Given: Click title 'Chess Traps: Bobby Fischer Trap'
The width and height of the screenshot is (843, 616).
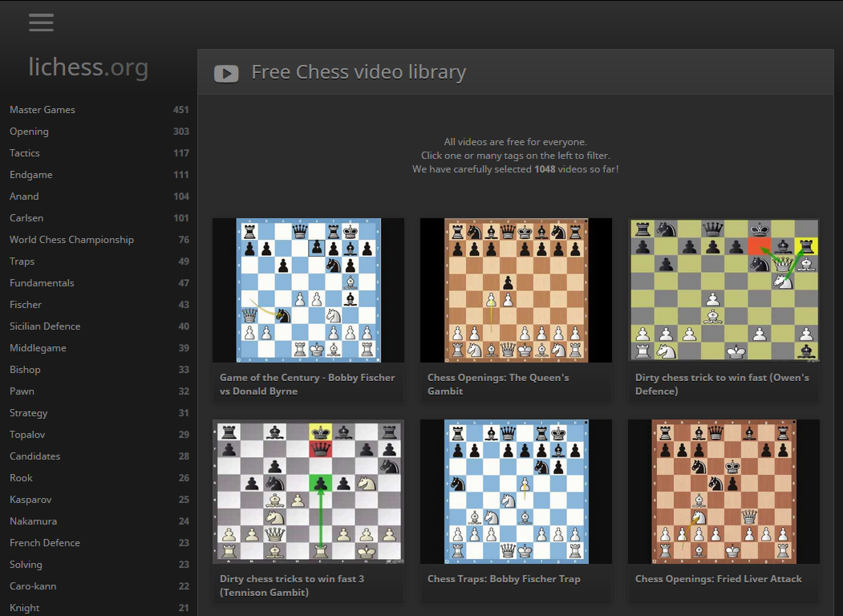Looking at the screenshot, I should 504,579.
